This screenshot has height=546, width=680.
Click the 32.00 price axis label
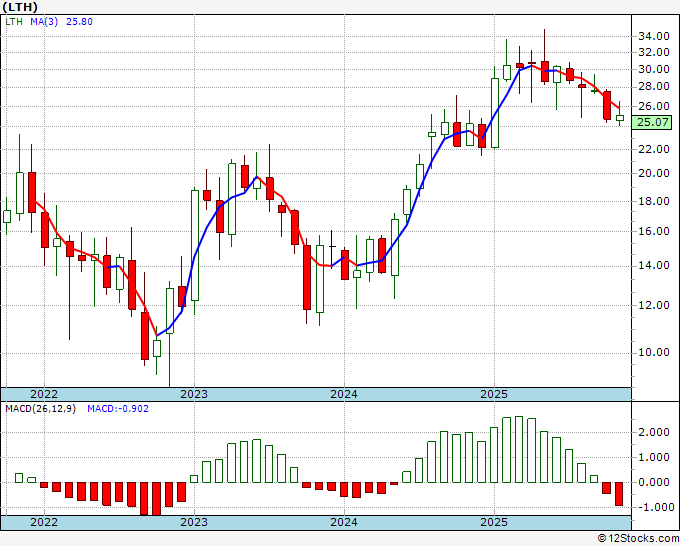click(654, 52)
